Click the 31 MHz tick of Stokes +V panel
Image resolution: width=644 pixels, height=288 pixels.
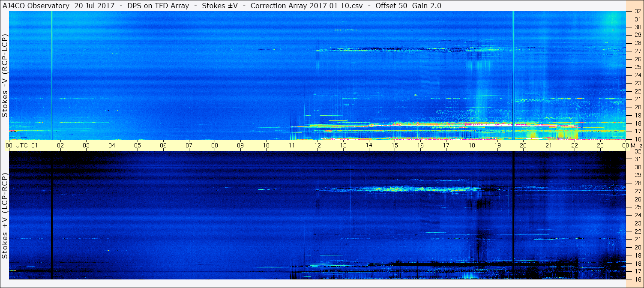click(637, 159)
